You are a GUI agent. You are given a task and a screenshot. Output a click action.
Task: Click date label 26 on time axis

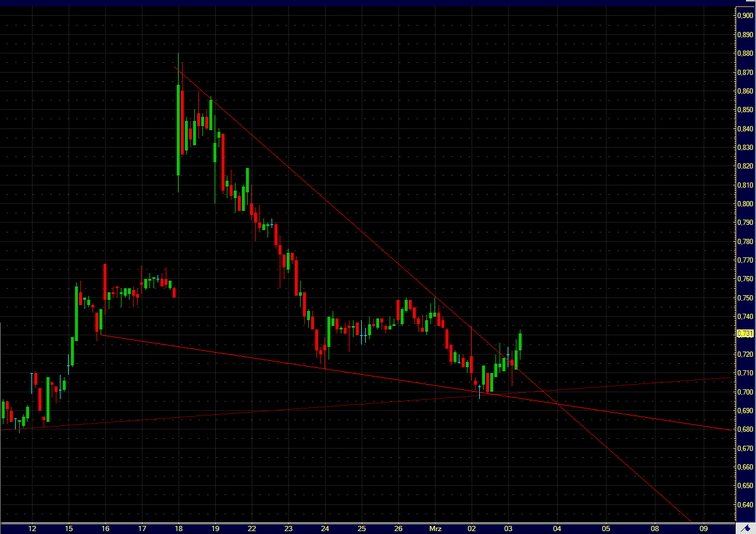(x=398, y=529)
